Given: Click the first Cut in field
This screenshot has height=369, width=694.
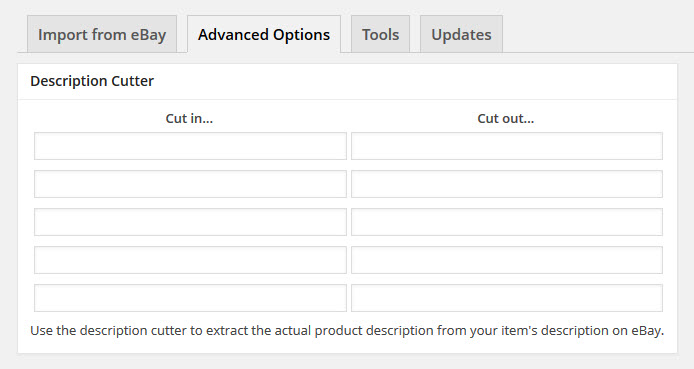Looking at the screenshot, I should (190, 146).
